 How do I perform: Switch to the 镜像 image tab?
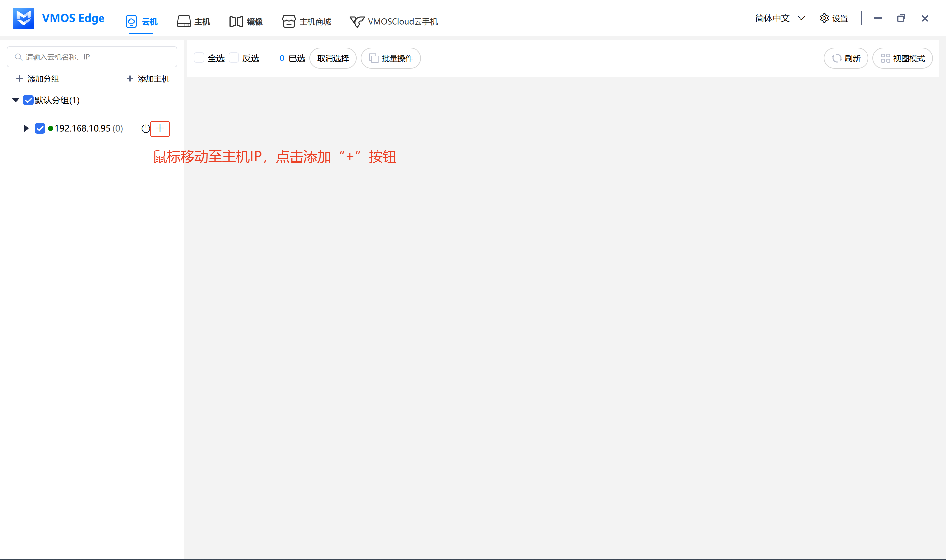[x=246, y=21]
